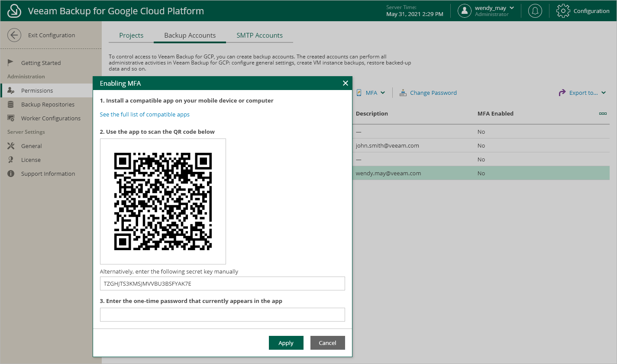Screen dimensions: 617x364
Task: Click the Description column header
Action: [372, 113]
